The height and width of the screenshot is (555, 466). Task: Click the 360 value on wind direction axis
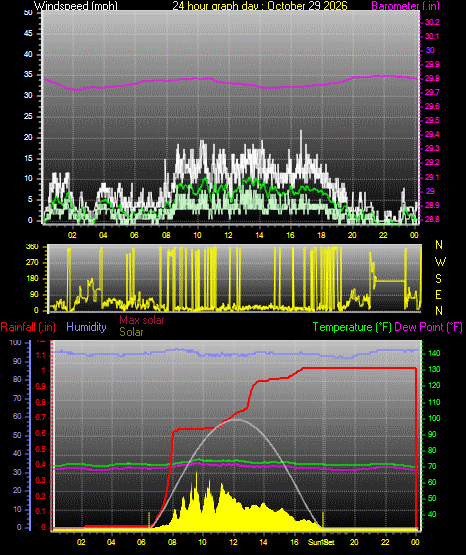(x=32, y=247)
